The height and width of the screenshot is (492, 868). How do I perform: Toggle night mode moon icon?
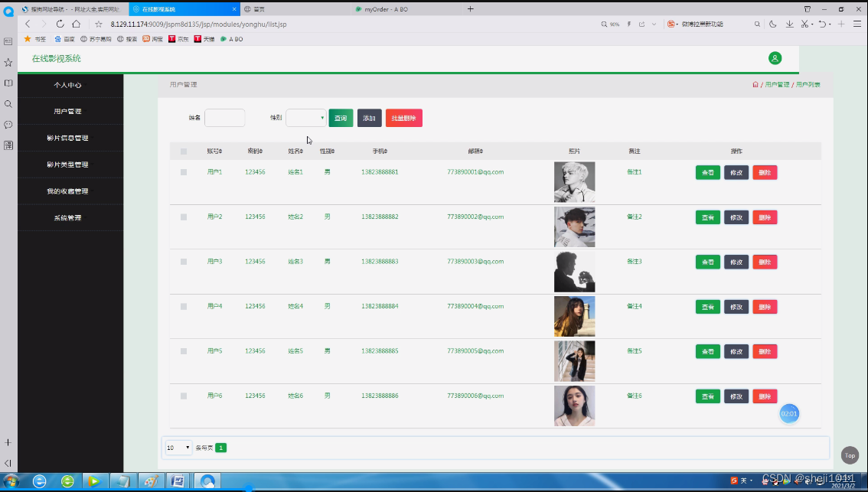tap(773, 24)
